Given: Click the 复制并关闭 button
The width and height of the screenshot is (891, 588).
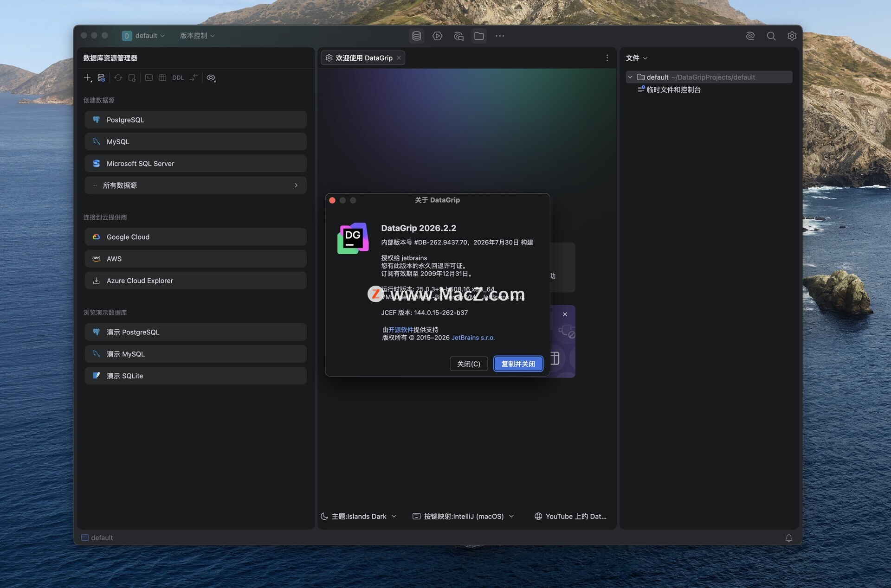Looking at the screenshot, I should click(518, 364).
